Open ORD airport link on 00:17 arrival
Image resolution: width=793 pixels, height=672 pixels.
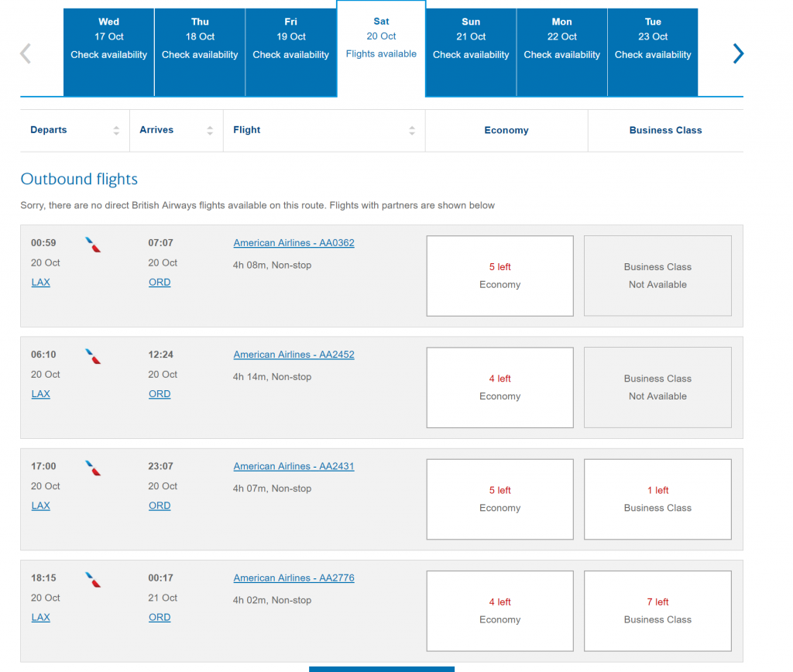[x=160, y=617]
